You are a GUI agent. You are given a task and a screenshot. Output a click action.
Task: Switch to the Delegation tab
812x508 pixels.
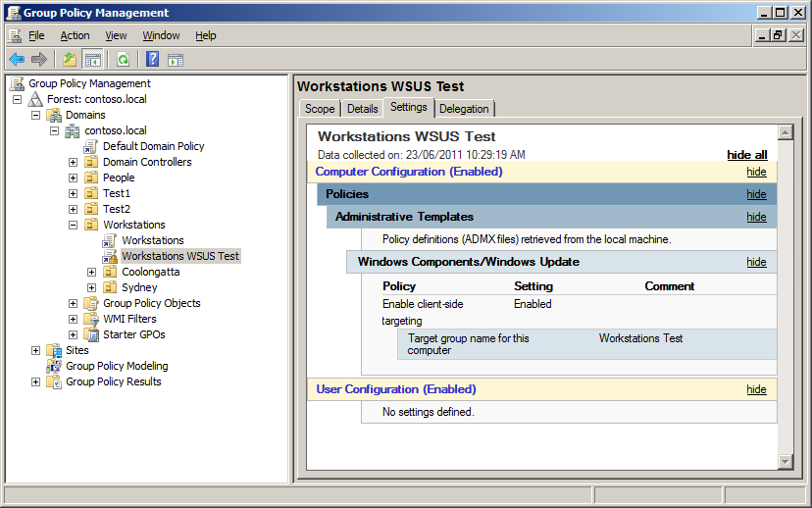(x=464, y=109)
